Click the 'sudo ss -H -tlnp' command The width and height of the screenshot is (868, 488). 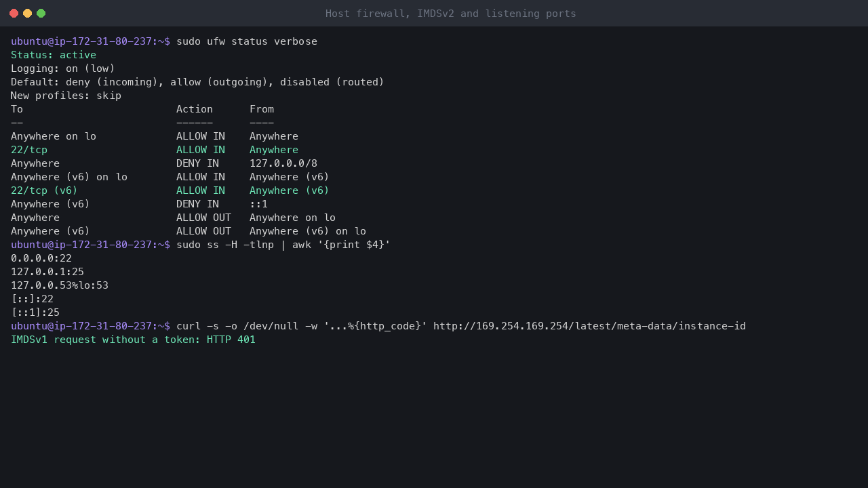225,245
